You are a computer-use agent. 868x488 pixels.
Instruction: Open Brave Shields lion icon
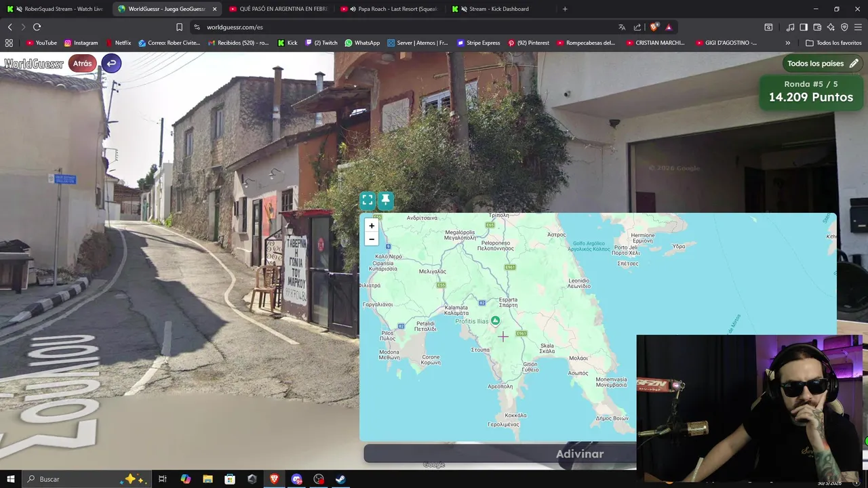pyautogui.click(x=654, y=27)
